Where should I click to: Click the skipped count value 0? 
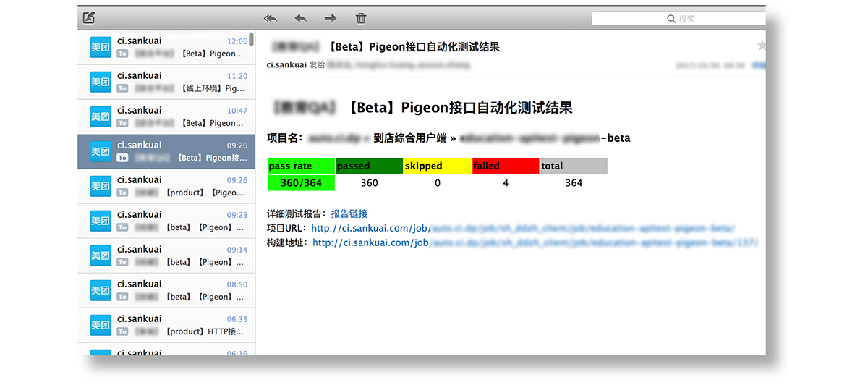point(438,183)
